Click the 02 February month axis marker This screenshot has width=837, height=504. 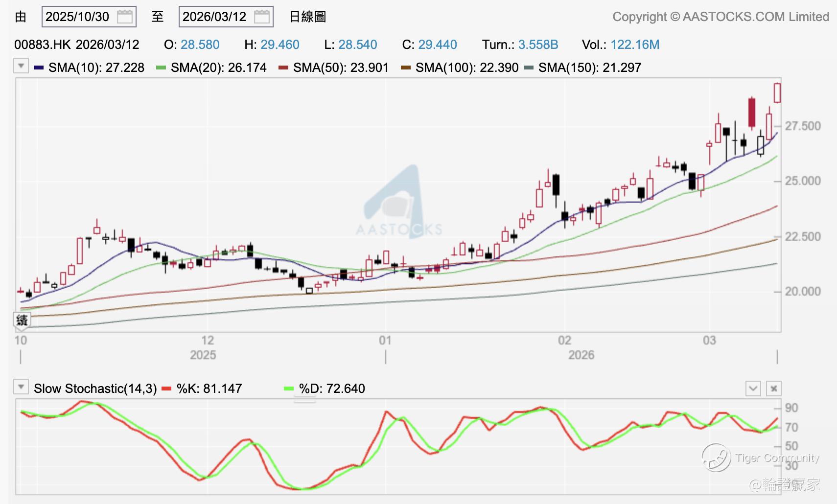tap(564, 341)
